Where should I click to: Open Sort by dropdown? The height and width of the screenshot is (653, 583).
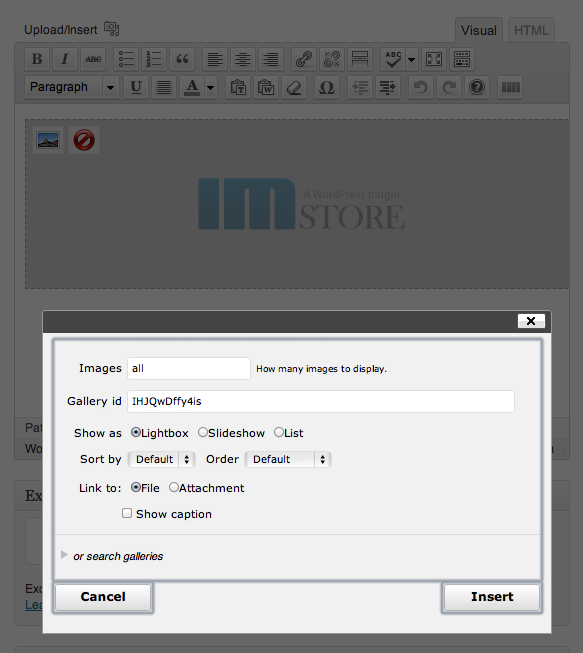[x=162, y=459]
